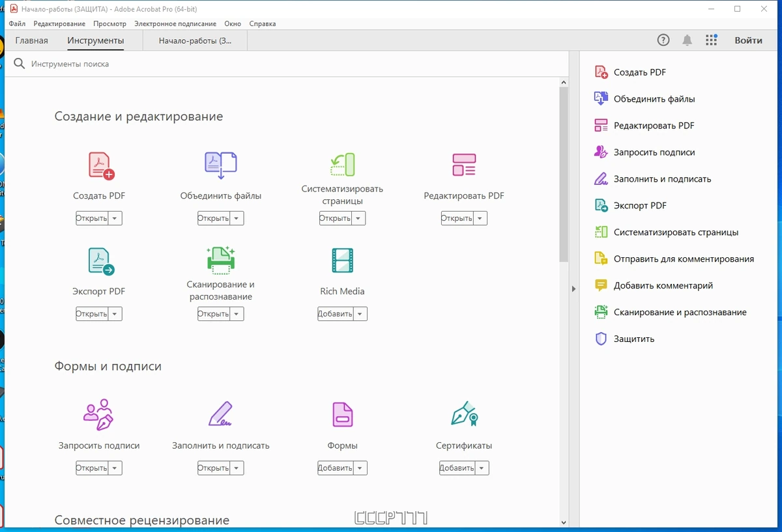
Task: Click Открыть under Объединить файлы
Action: pos(214,219)
